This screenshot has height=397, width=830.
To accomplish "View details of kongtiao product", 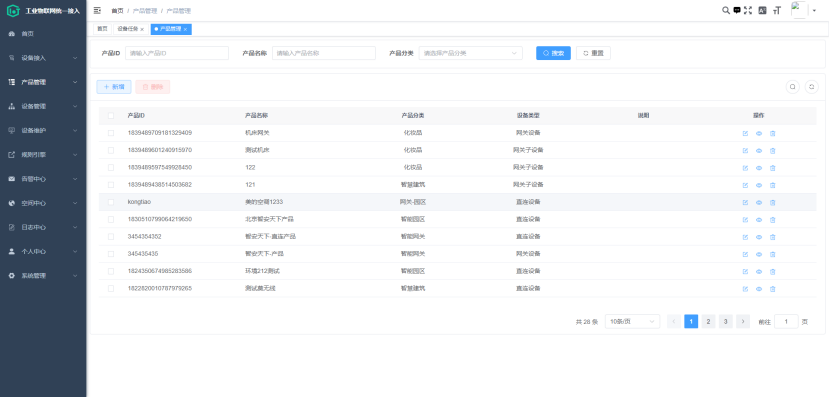I will [759, 202].
